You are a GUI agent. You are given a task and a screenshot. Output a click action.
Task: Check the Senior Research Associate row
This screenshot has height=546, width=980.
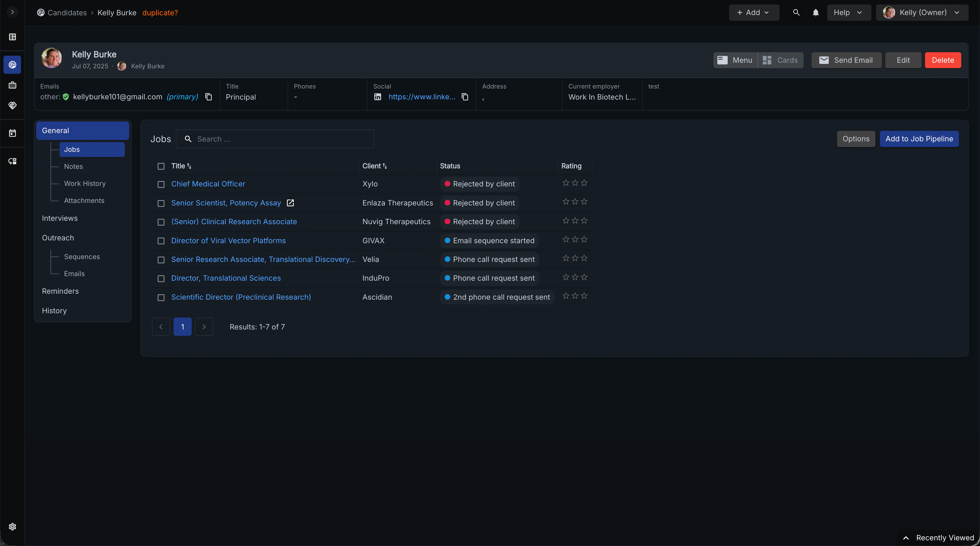click(x=161, y=260)
